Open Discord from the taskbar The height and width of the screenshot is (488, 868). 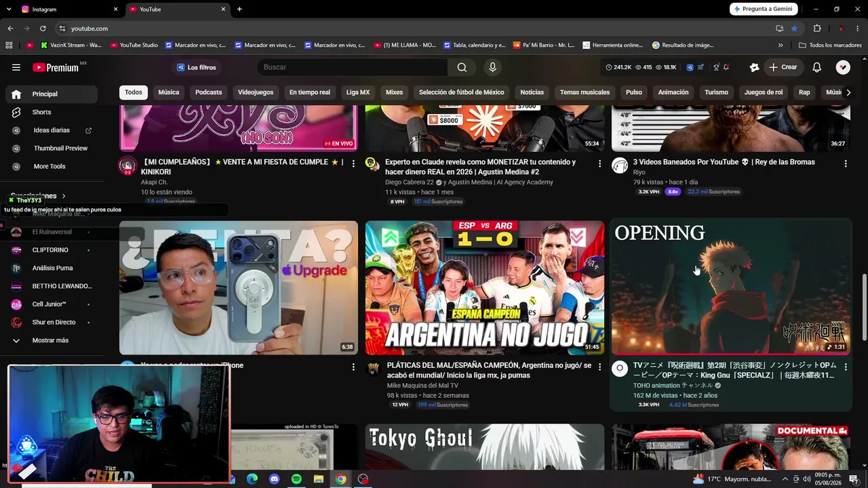coord(274,479)
